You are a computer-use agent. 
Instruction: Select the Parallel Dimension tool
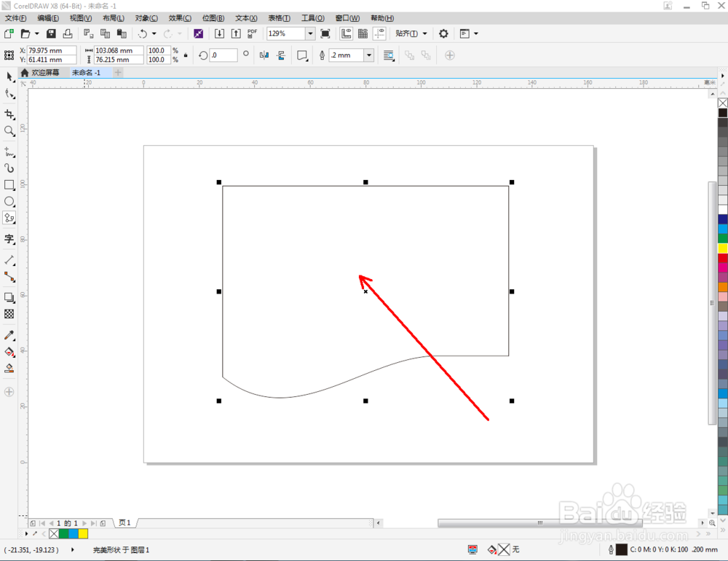(9, 260)
